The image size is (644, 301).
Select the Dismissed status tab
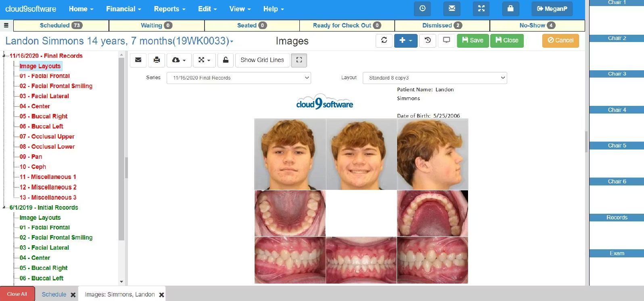(x=442, y=25)
